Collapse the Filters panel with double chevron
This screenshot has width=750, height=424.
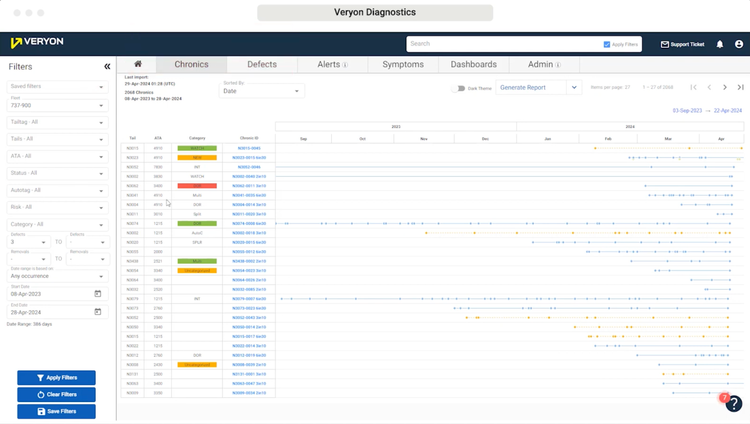click(107, 67)
